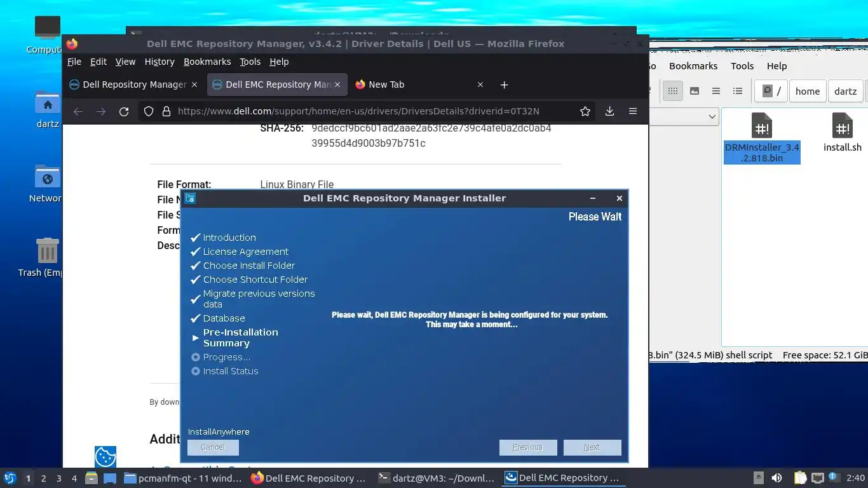Select detailed list view in file manager
This screenshot has height=488, width=868.
click(738, 91)
